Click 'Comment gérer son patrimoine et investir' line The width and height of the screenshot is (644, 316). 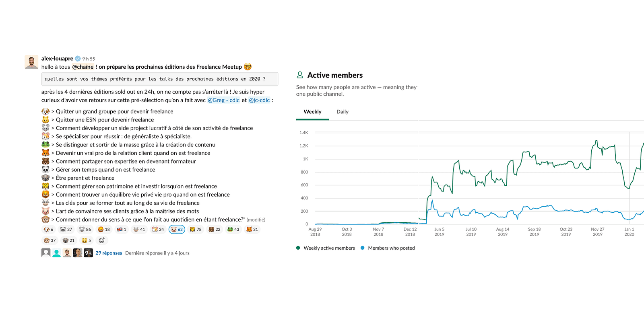[136, 186]
